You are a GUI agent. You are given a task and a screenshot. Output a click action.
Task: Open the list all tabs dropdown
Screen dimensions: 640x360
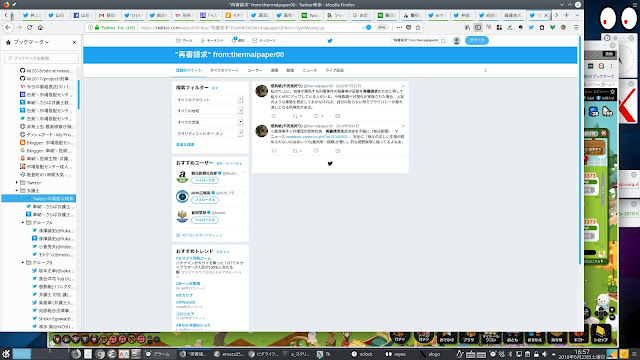click(x=577, y=15)
